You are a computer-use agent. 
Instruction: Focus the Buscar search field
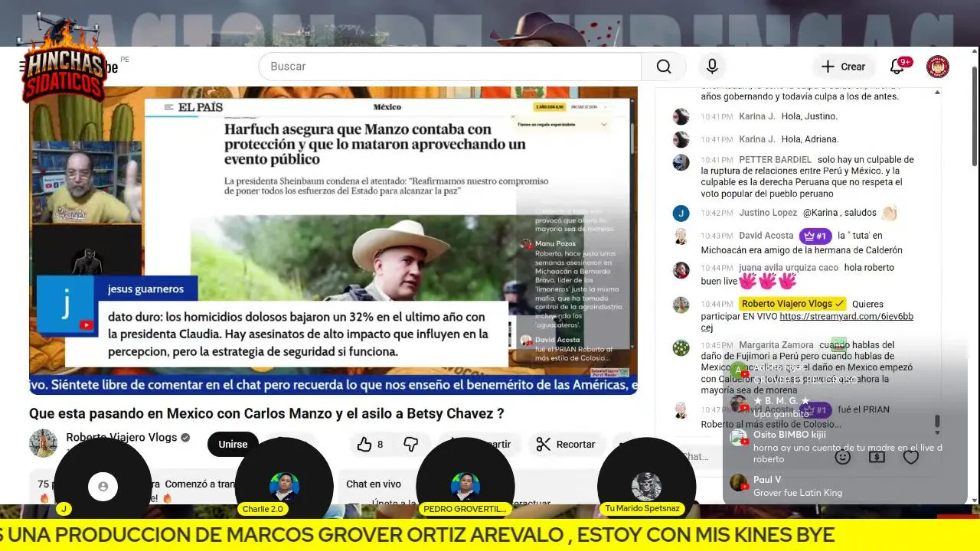[x=450, y=67]
